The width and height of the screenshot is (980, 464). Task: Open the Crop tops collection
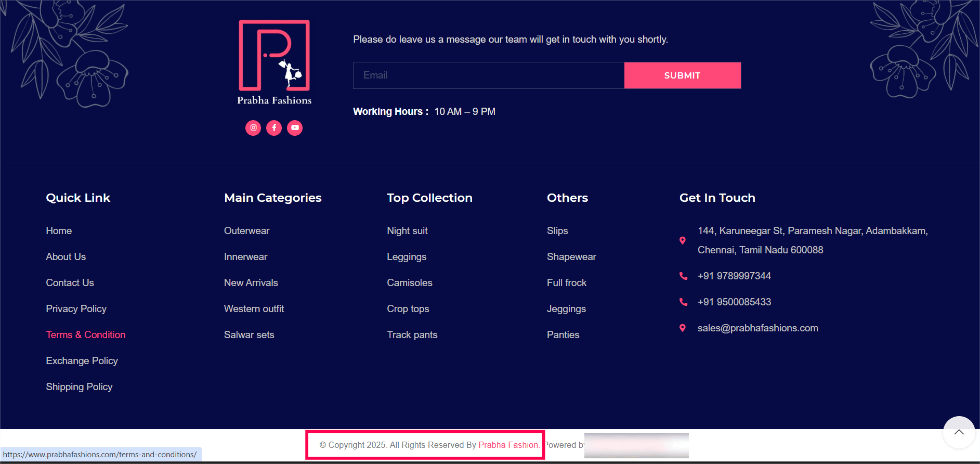point(408,308)
